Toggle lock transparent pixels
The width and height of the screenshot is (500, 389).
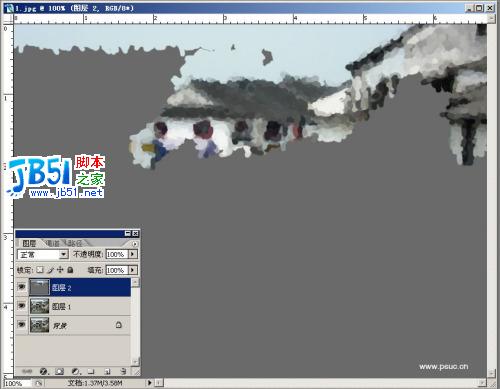pos(40,270)
